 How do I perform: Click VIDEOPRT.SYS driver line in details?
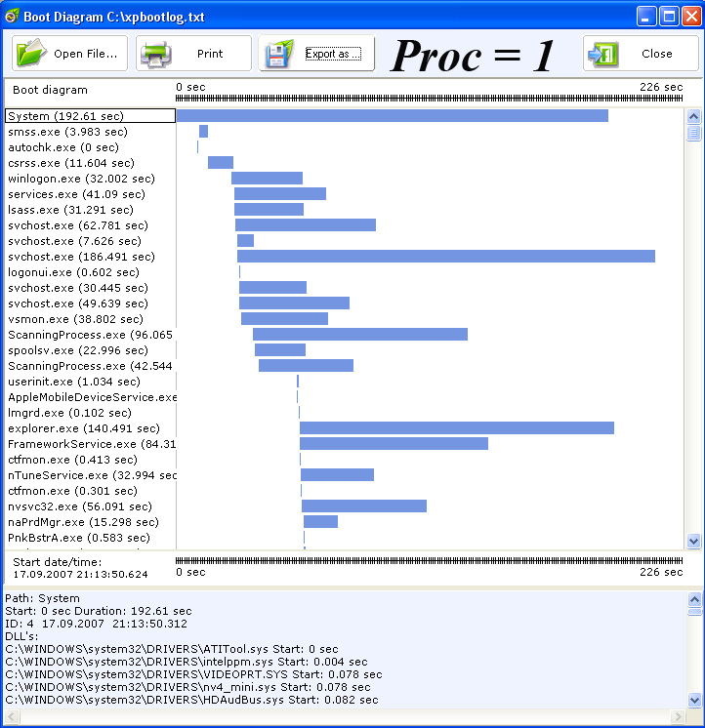tap(193, 674)
